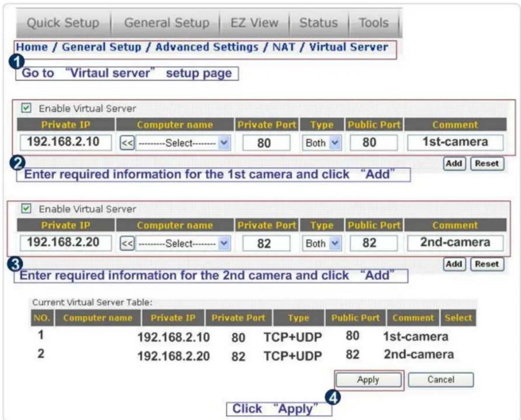Click Advanced Settings in the breadcrumb
The image size is (521, 420).
click(x=207, y=47)
